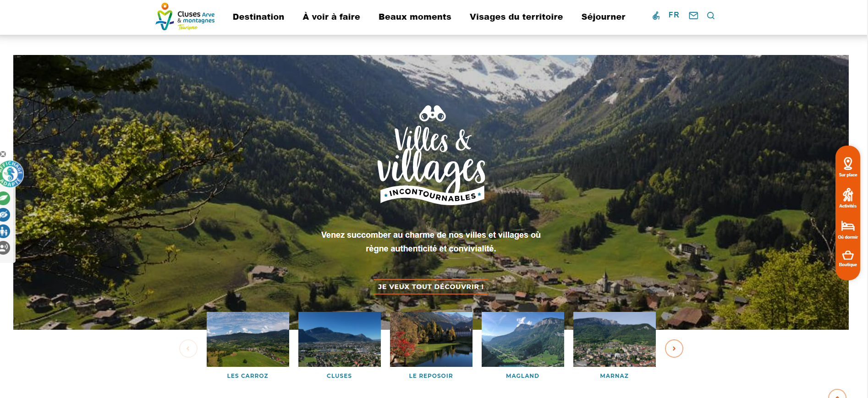The image size is (868, 398).
Task: Open the FR language selector
Action: pos(674,15)
